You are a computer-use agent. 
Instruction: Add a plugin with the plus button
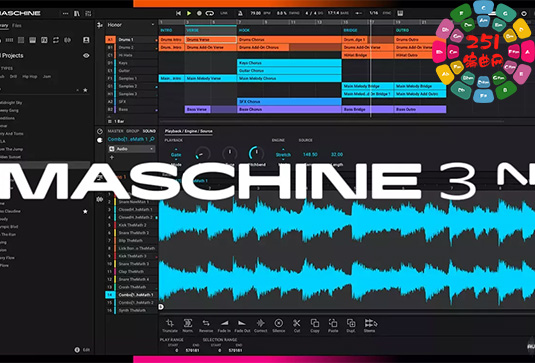click(x=112, y=157)
